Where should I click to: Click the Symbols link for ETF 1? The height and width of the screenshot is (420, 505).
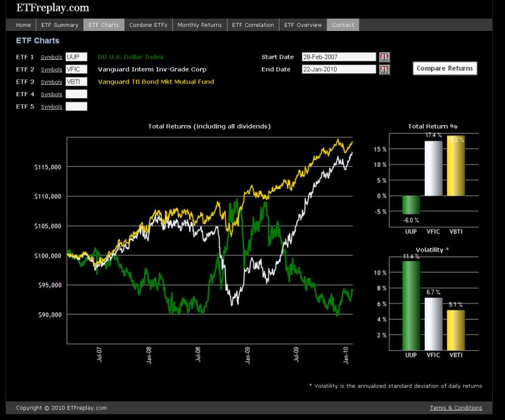tap(51, 57)
